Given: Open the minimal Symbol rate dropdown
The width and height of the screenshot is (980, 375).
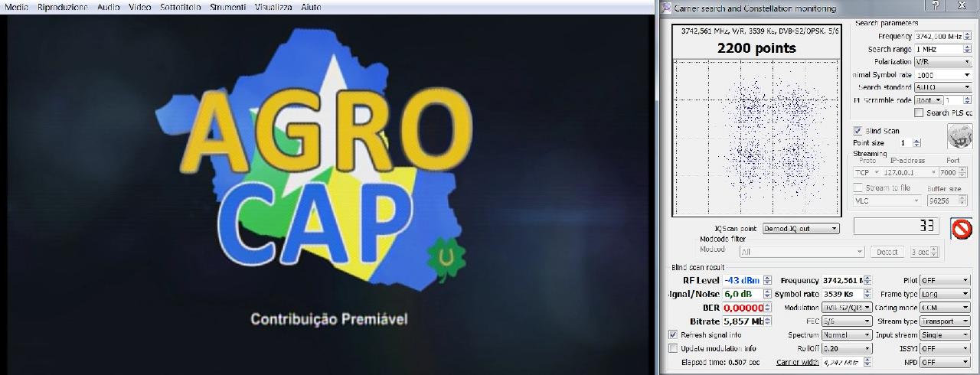Looking at the screenshot, I should point(942,75).
